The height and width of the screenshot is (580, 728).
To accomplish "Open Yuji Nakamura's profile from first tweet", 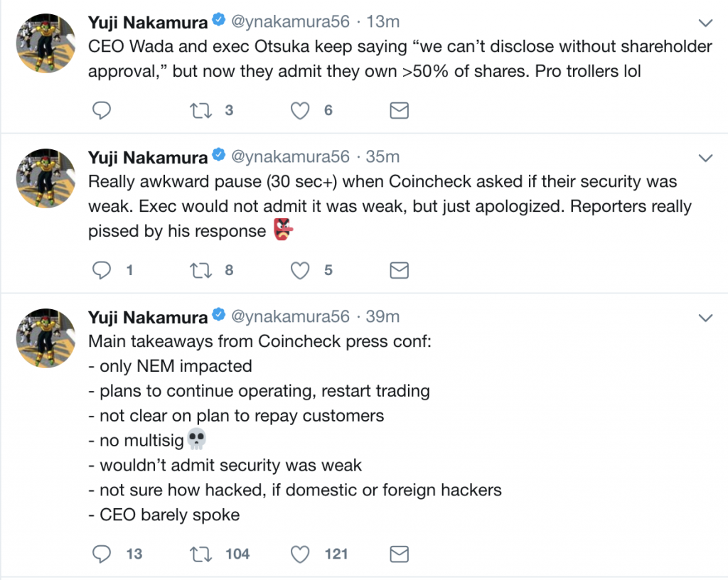I will pos(148,22).
